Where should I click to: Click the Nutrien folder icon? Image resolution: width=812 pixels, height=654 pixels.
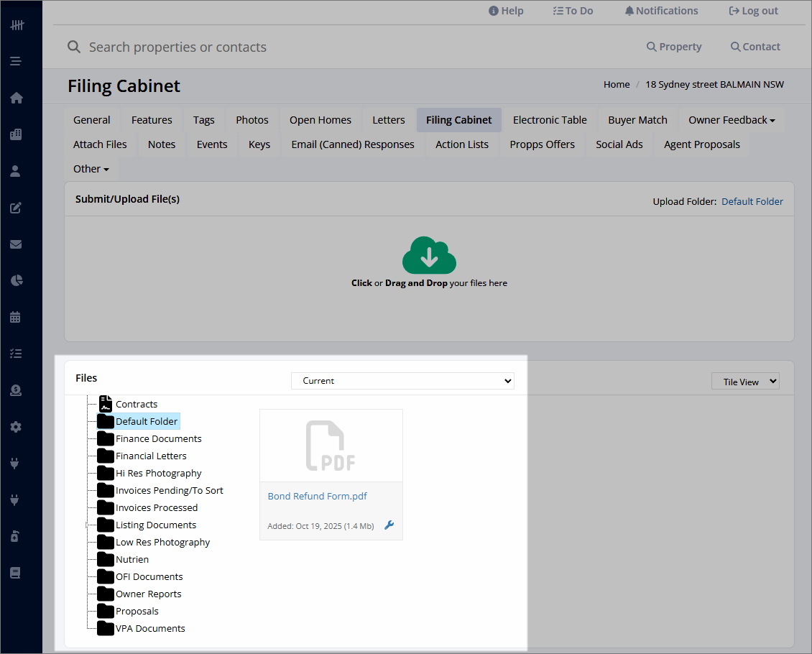click(106, 559)
